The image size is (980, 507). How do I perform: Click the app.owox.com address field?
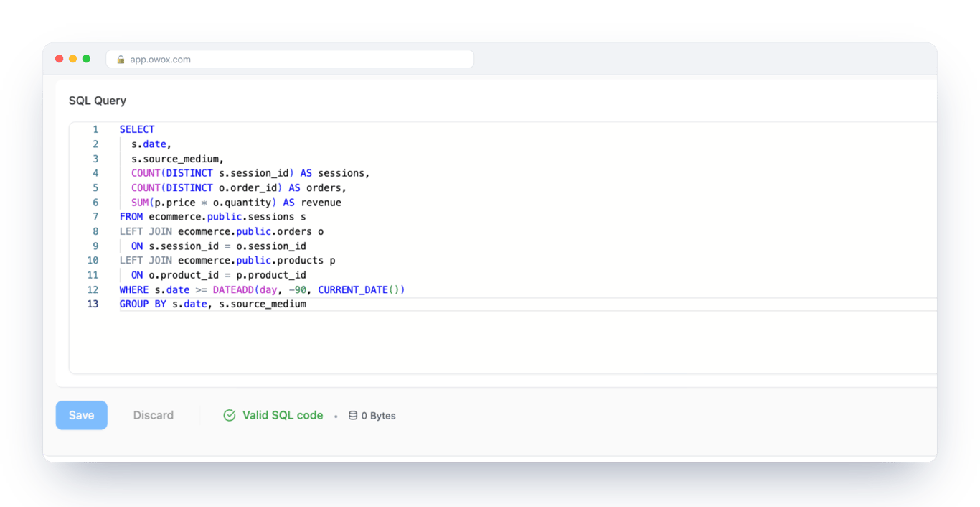click(x=290, y=59)
